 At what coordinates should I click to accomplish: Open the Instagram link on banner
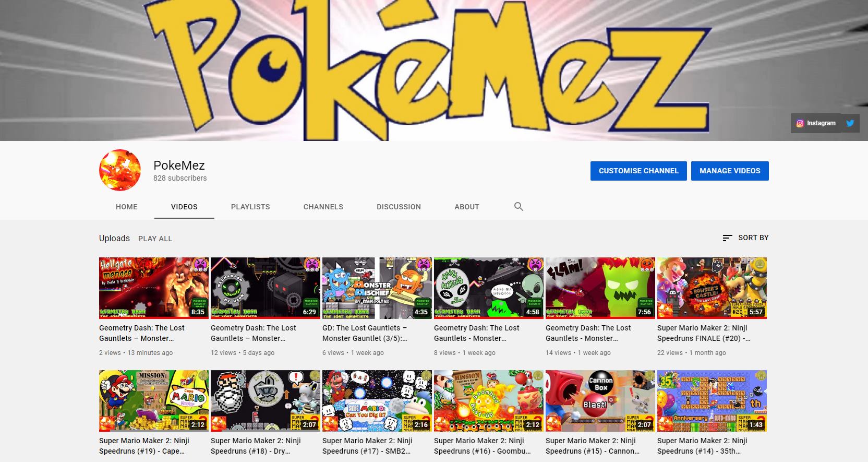(x=815, y=123)
